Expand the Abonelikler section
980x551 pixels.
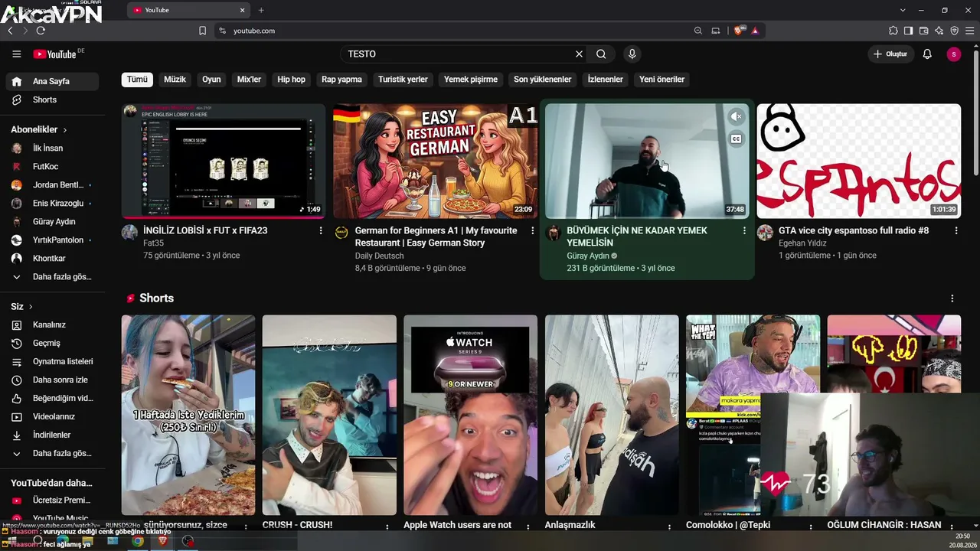[39, 129]
